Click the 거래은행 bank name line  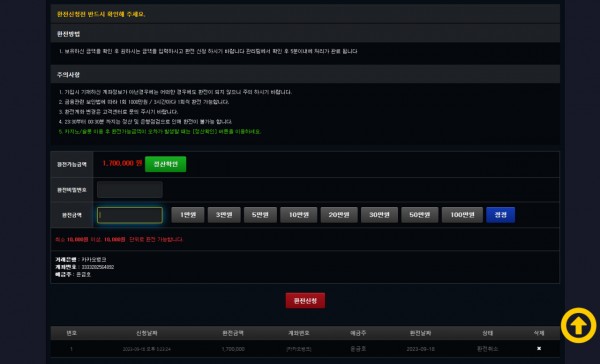[81, 260]
